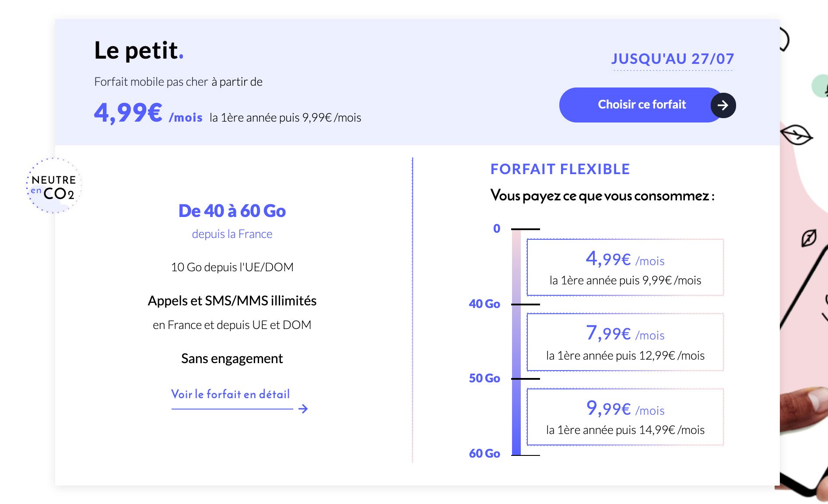Click the arrow next to Voir le forfait en détail
Image resolution: width=828 pixels, height=504 pixels.
303,409
